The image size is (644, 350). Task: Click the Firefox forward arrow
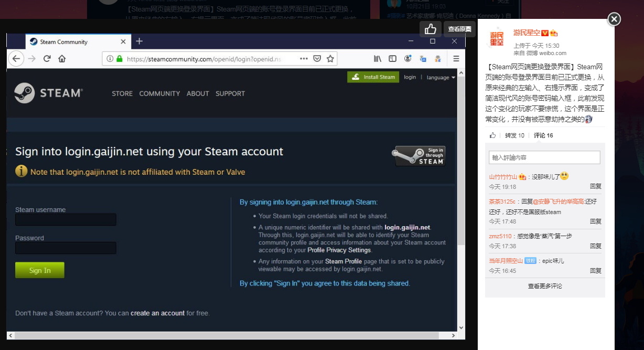coord(32,59)
